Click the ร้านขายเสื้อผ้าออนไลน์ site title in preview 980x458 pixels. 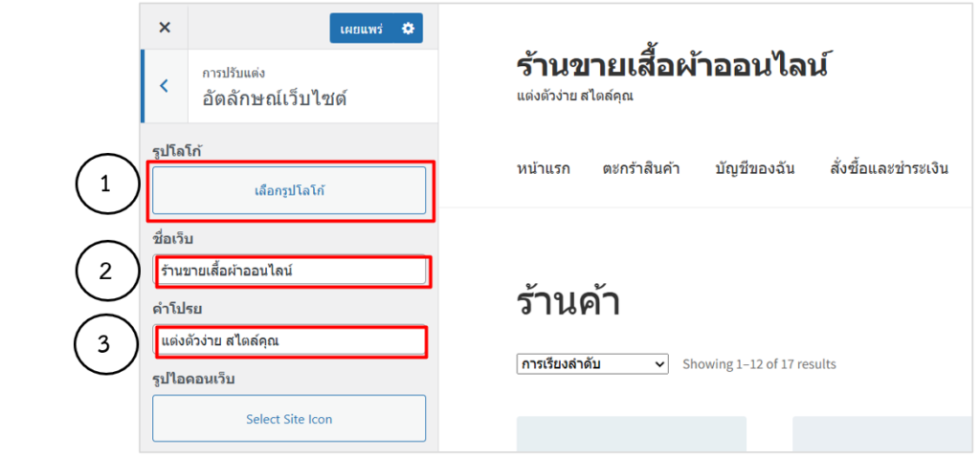tap(672, 66)
